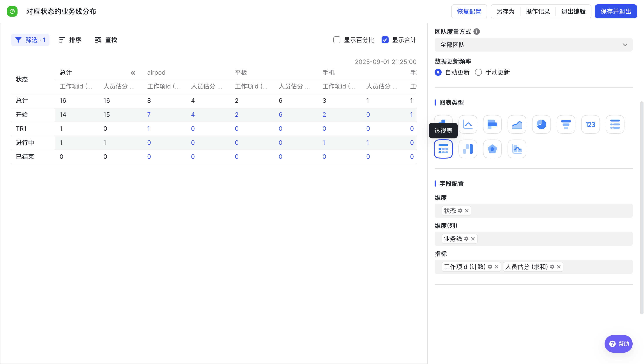Viewport: 644px width, 364px height.
Task: Click the 维度 field input area
Action: (x=534, y=211)
